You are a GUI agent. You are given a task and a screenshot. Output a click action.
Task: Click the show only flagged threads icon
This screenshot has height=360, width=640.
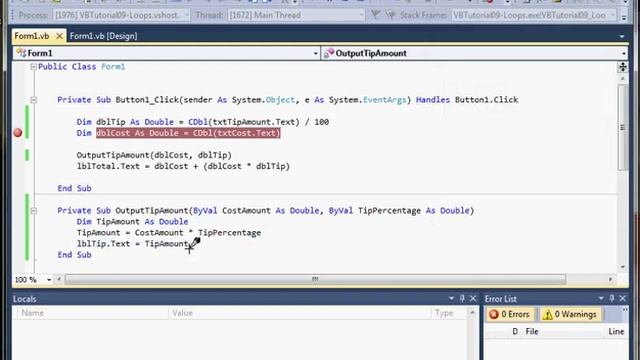pos(390,15)
